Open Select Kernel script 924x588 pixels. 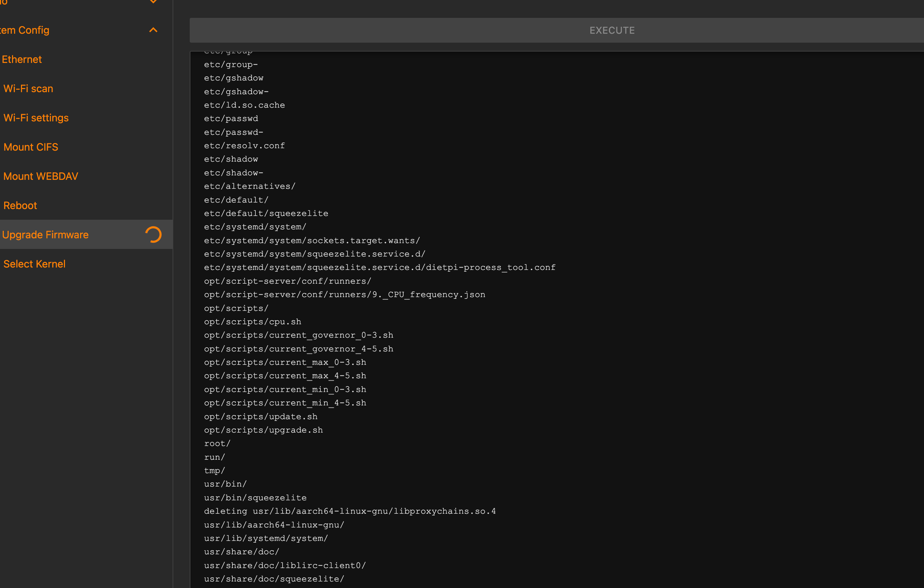coord(34,264)
